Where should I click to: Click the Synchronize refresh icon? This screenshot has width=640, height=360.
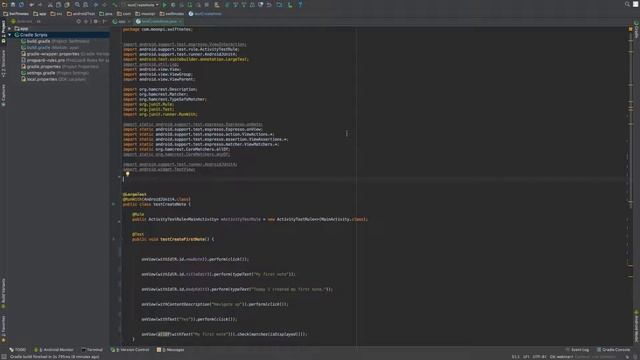tap(21, 5)
